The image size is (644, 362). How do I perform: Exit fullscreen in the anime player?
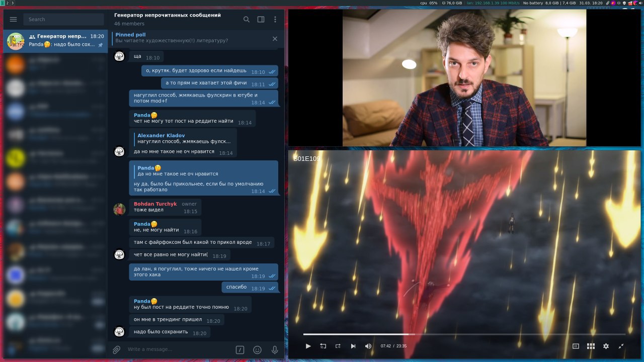(621, 346)
